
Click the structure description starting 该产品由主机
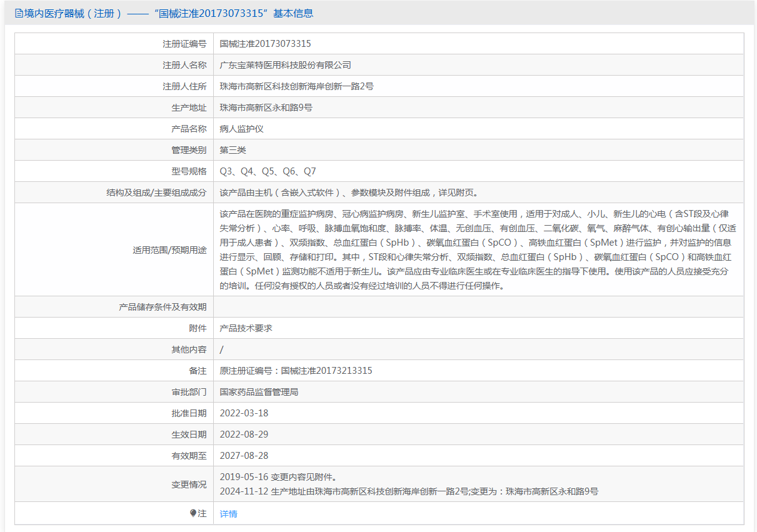coord(349,193)
